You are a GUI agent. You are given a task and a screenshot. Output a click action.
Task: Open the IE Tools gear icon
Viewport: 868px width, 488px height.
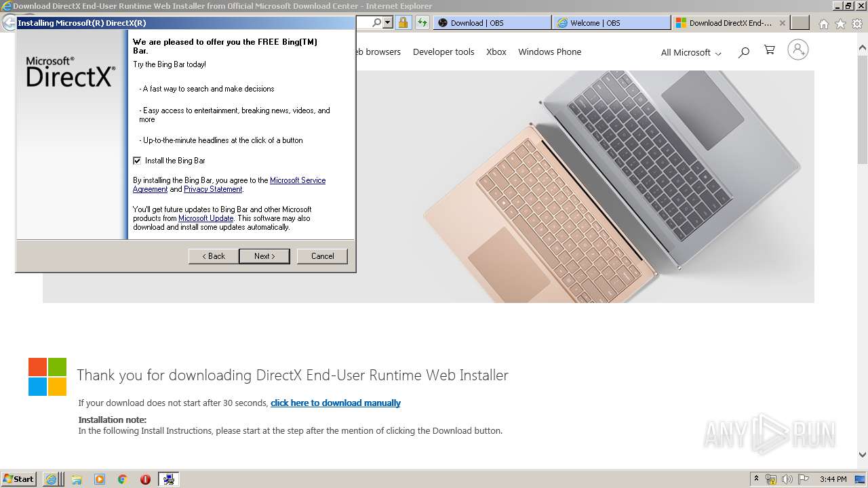coord(857,24)
